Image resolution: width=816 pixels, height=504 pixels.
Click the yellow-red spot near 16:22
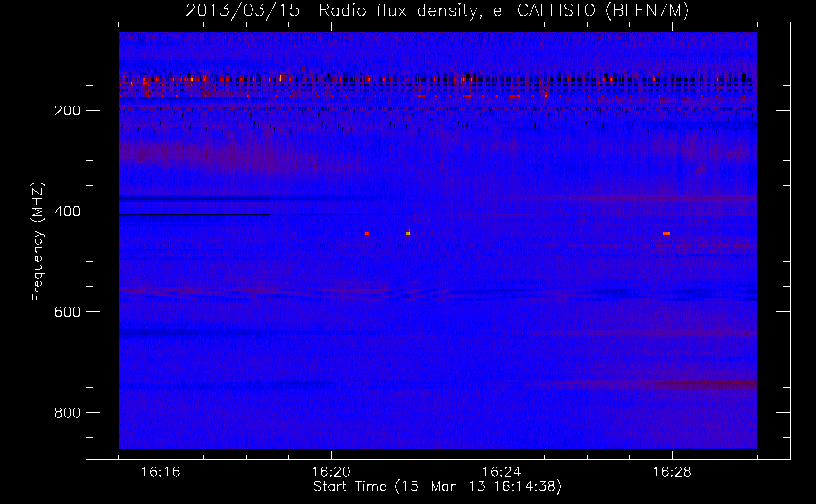[x=407, y=233]
